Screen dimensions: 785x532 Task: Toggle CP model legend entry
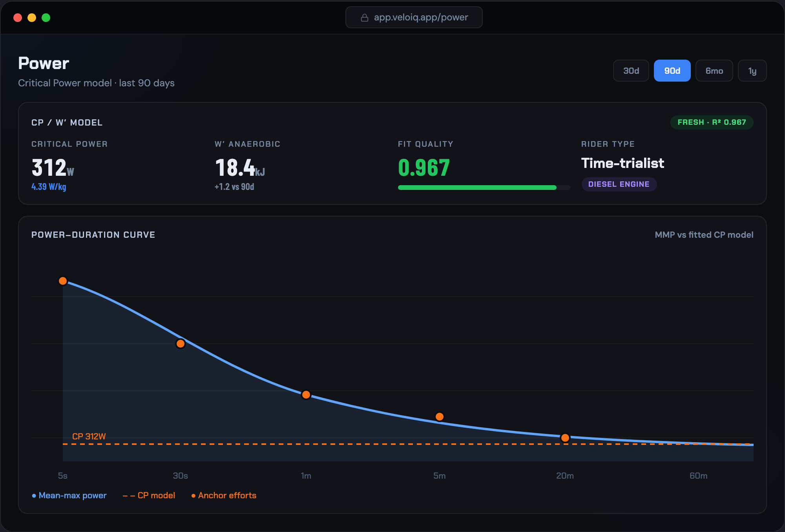click(x=149, y=496)
